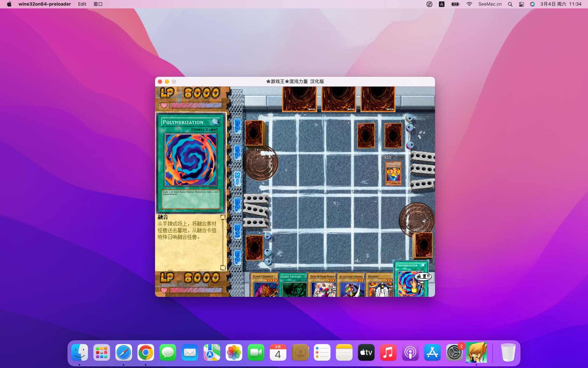This screenshot has height=368, width=588.
Task: Click the card text box on Polymerization preview
Action: click(191, 199)
